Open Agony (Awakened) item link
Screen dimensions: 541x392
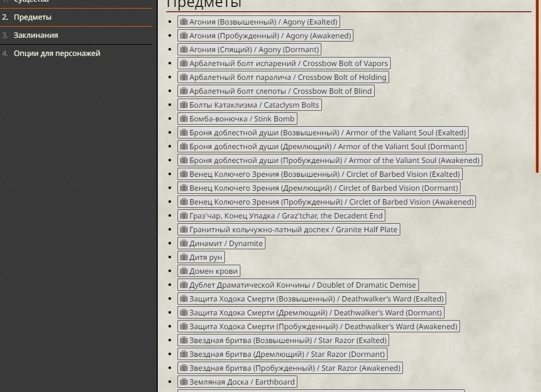click(x=265, y=36)
